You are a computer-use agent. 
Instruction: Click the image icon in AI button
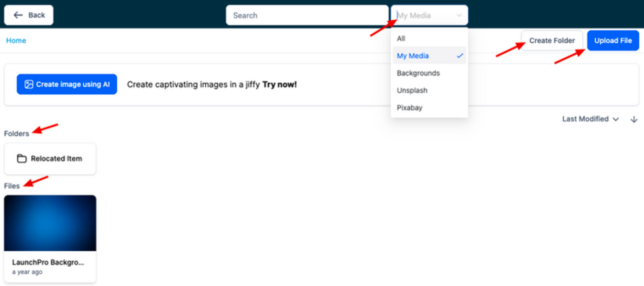pyautogui.click(x=29, y=84)
